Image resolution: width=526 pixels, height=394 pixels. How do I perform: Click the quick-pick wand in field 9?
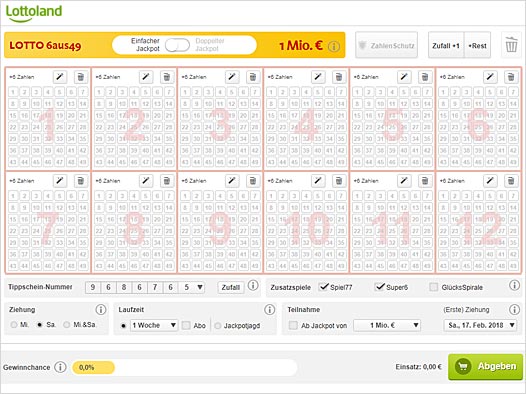pyautogui.click(x=232, y=181)
